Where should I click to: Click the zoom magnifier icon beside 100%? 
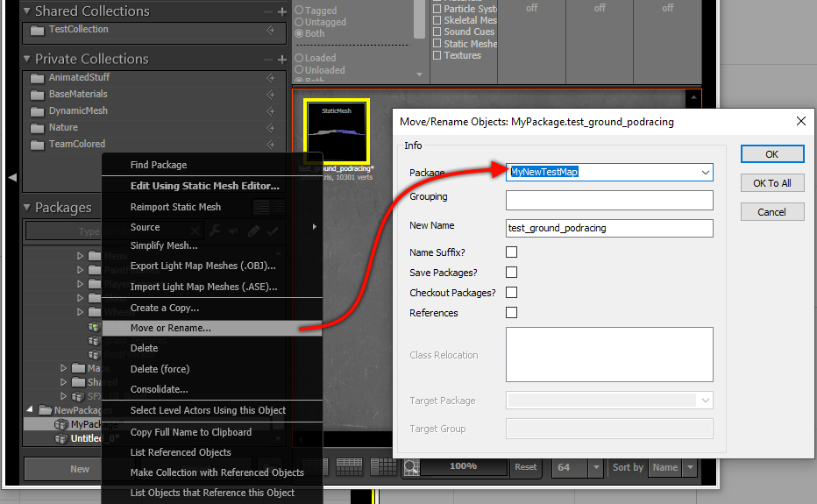tap(410, 467)
